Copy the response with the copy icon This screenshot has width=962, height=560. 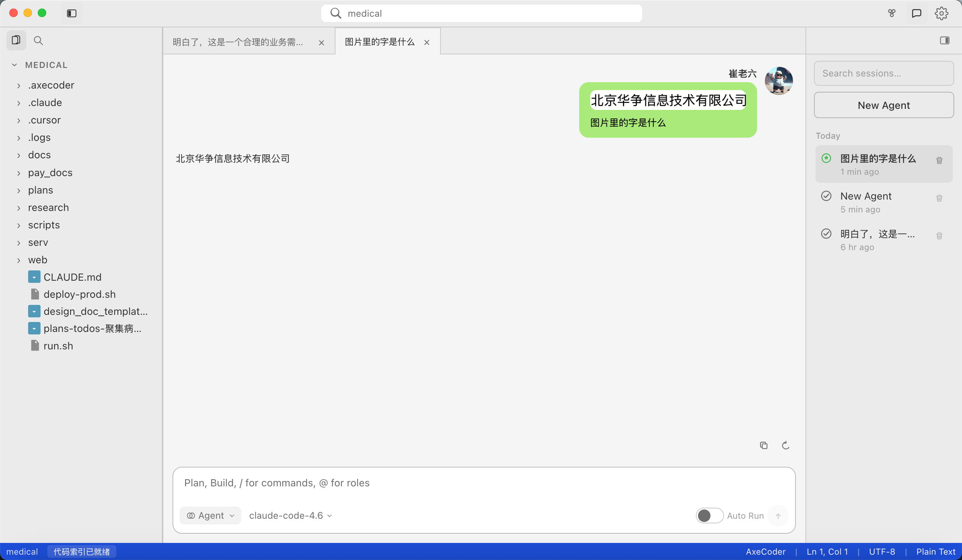click(763, 445)
